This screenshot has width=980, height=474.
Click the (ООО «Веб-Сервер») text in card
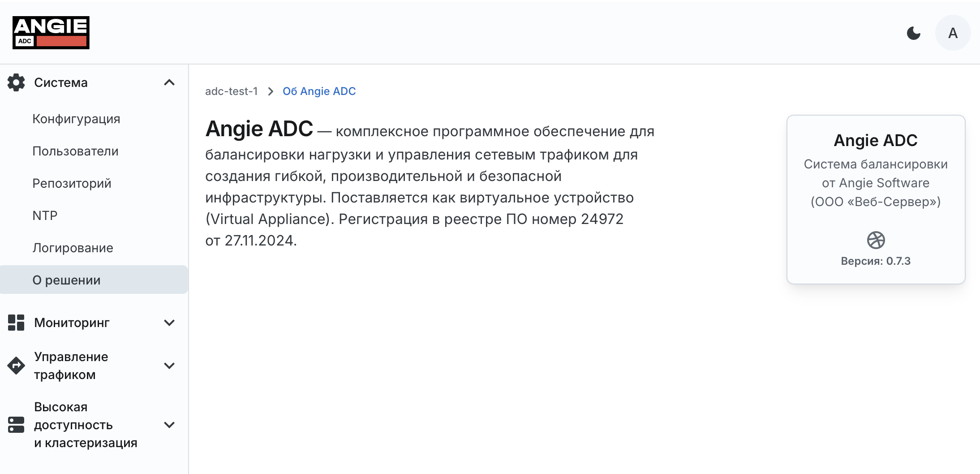click(x=876, y=202)
